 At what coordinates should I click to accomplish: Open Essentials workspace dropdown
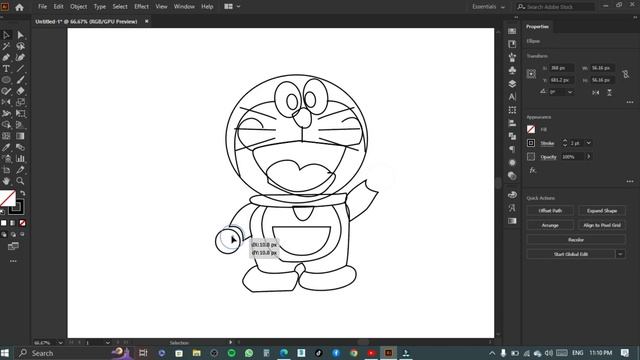point(488,7)
